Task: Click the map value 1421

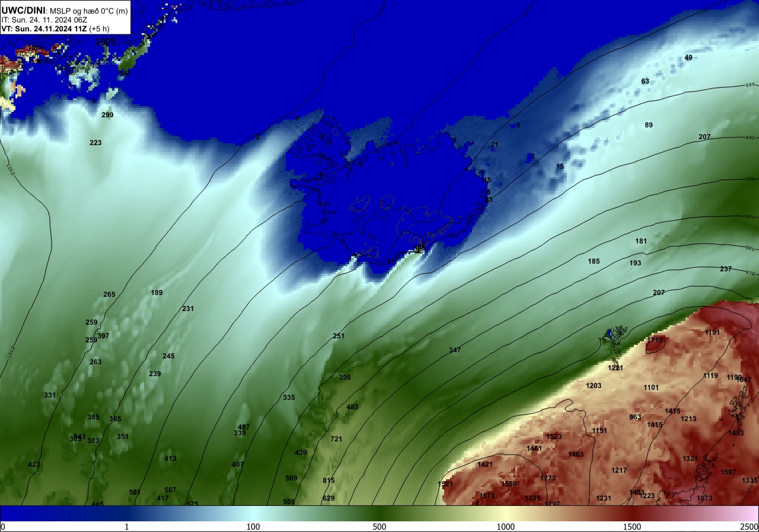Action: (x=485, y=464)
